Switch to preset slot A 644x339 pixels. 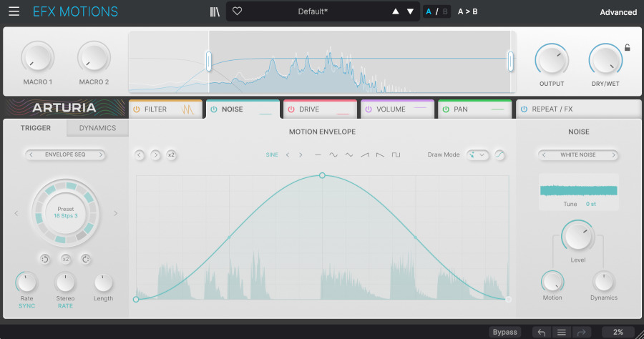(x=429, y=11)
